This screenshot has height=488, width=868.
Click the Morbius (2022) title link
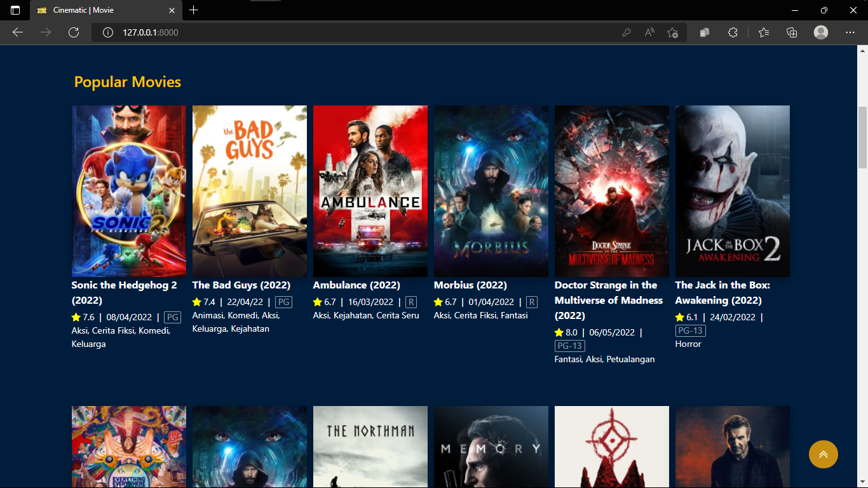click(470, 285)
